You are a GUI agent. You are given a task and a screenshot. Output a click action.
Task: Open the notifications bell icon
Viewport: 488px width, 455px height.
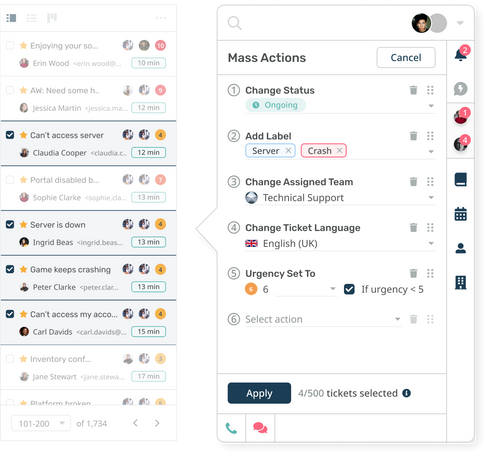click(x=461, y=54)
